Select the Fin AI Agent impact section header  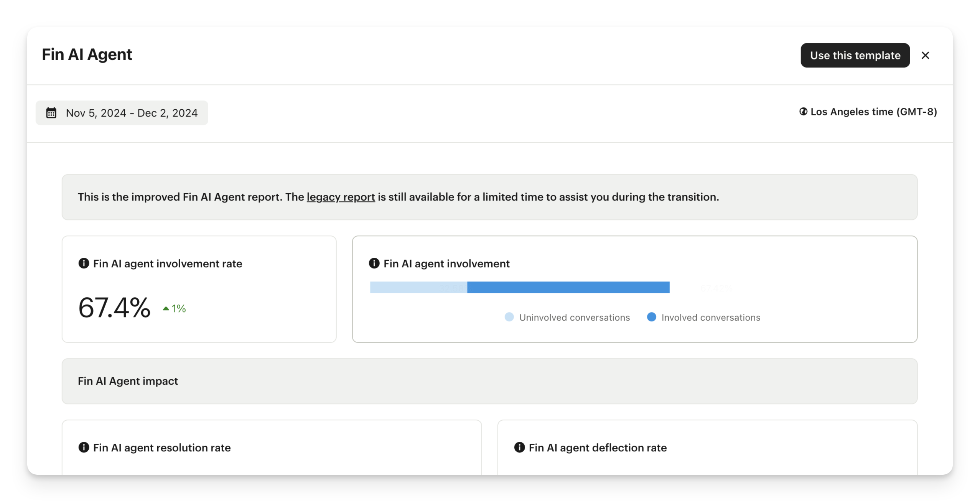point(128,381)
